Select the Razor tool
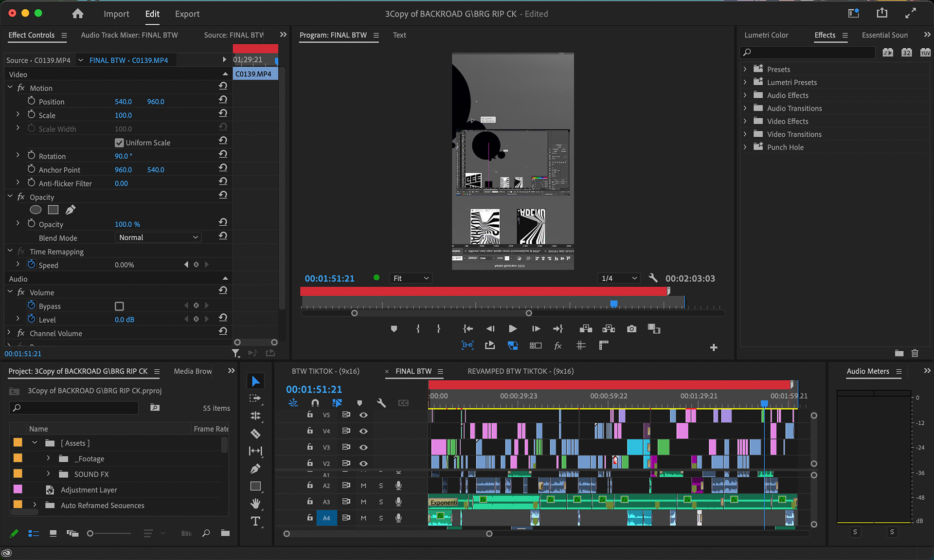The width and height of the screenshot is (934, 560). click(x=255, y=434)
